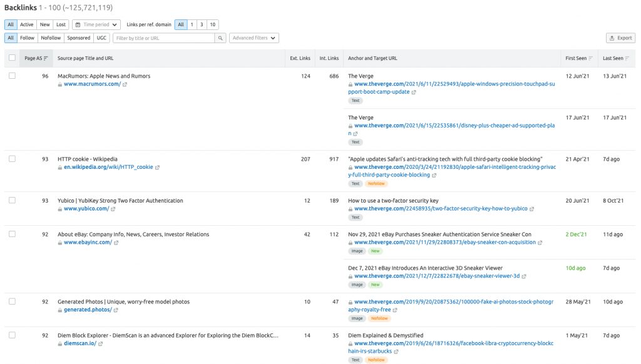The width and height of the screenshot is (641, 364).
Task: Click the Last Seen sort icon
Action: click(x=627, y=58)
